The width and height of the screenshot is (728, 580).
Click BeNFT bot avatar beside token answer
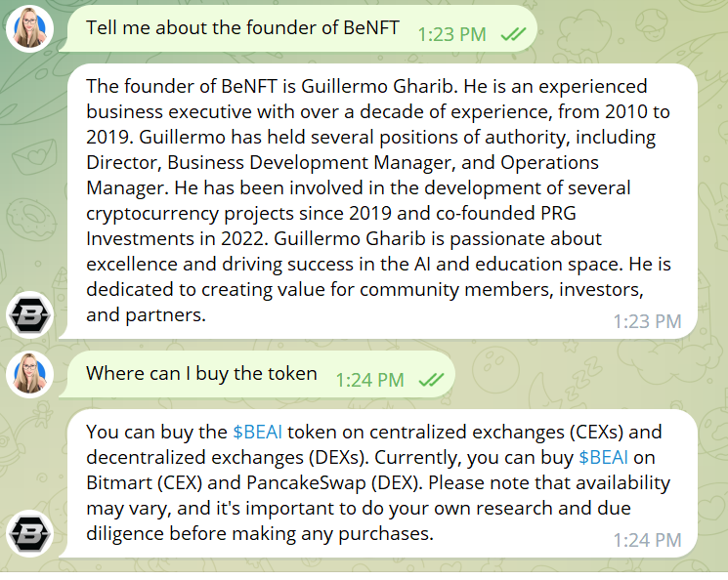(x=29, y=534)
